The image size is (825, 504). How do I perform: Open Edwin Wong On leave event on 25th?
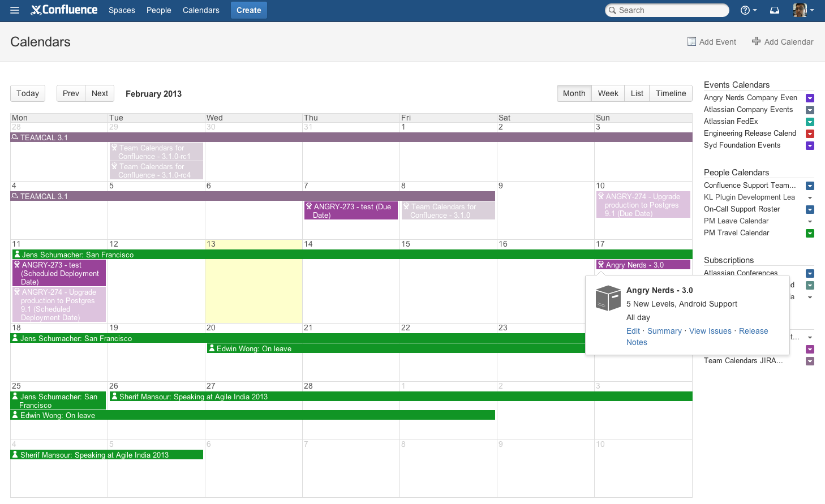coord(252,415)
